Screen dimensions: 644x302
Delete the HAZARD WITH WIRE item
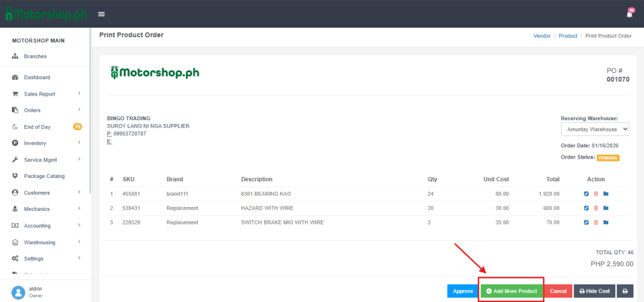(596, 208)
